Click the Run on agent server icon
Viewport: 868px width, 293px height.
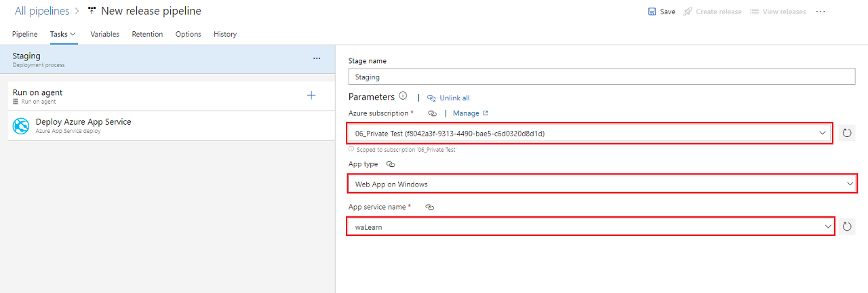[16, 102]
